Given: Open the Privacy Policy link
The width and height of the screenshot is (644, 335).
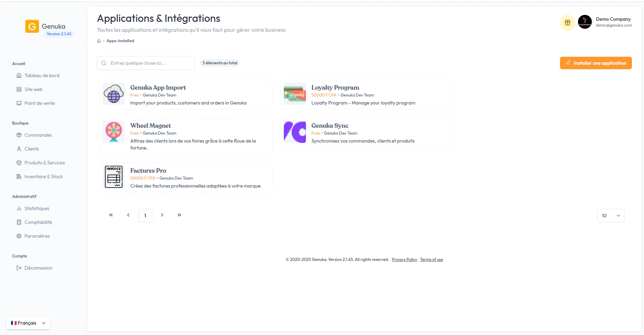Looking at the screenshot, I should (x=404, y=260).
